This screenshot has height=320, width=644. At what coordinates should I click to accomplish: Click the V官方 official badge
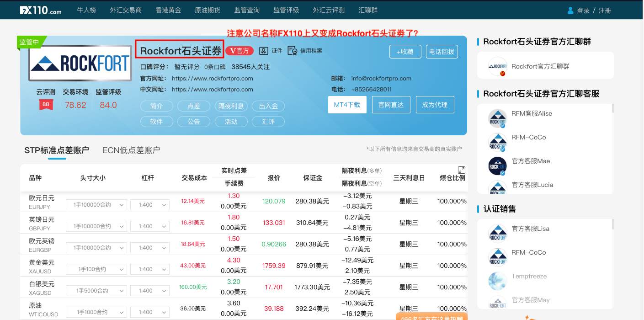(x=240, y=51)
